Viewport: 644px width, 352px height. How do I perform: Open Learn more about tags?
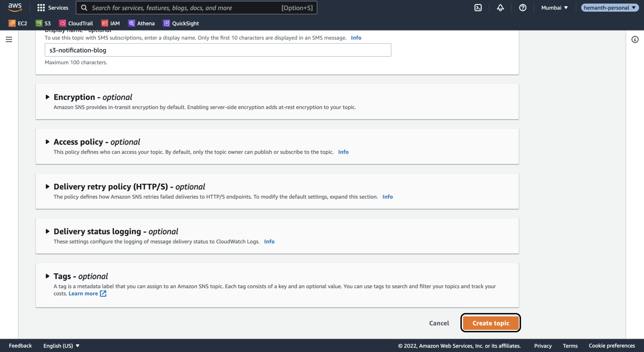[x=83, y=293]
